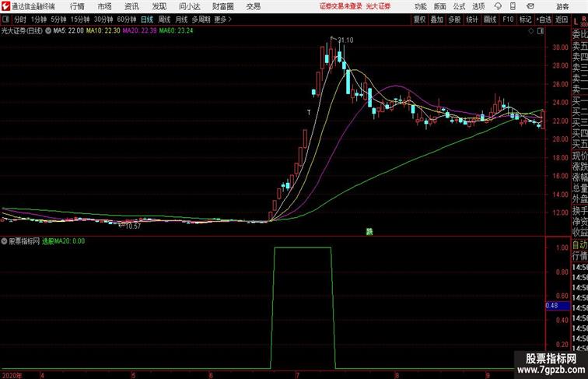
Task: Click the +自选 add to watchlist button
Action: [544, 19]
